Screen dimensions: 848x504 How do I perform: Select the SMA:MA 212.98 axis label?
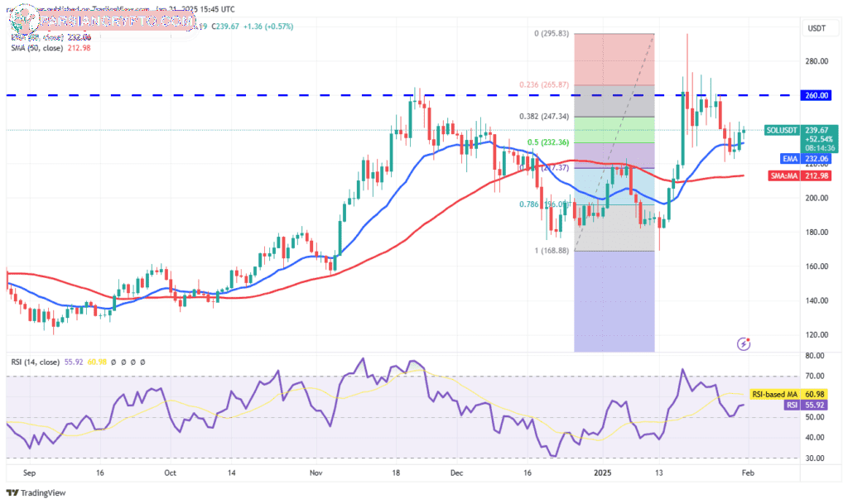point(799,175)
